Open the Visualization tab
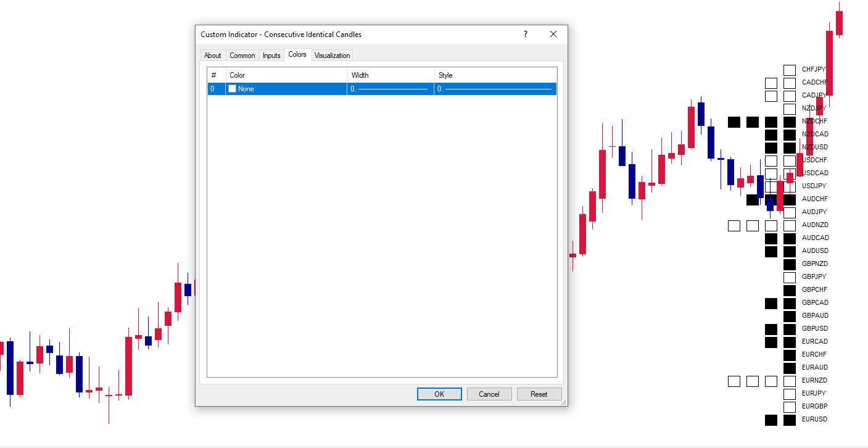The height and width of the screenshot is (448, 868). pyautogui.click(x=333, y=56)
